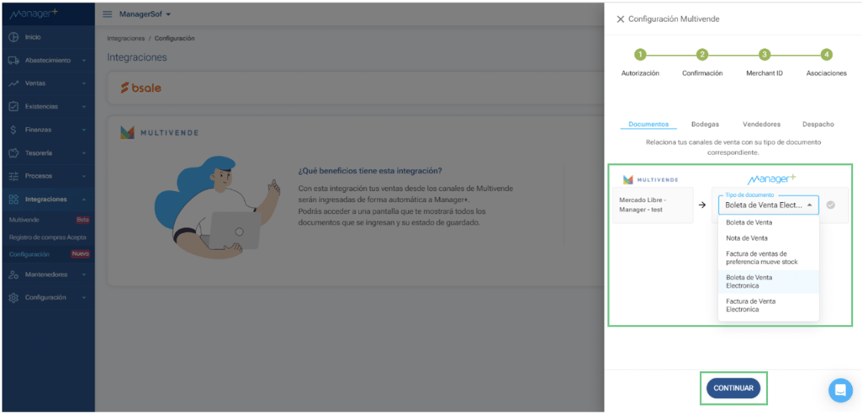
Task: Click the Mercado Libre - Manager - test channel
Action: point(653,205)
